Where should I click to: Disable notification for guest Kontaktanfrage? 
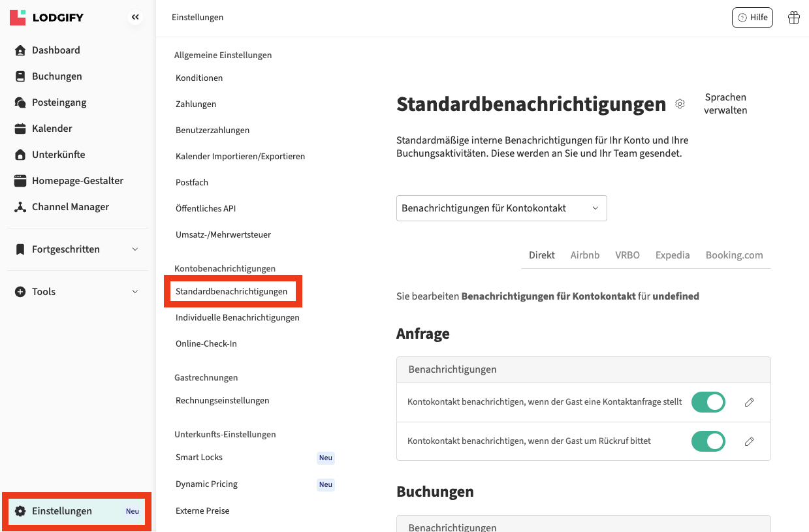tap(708, 402)
